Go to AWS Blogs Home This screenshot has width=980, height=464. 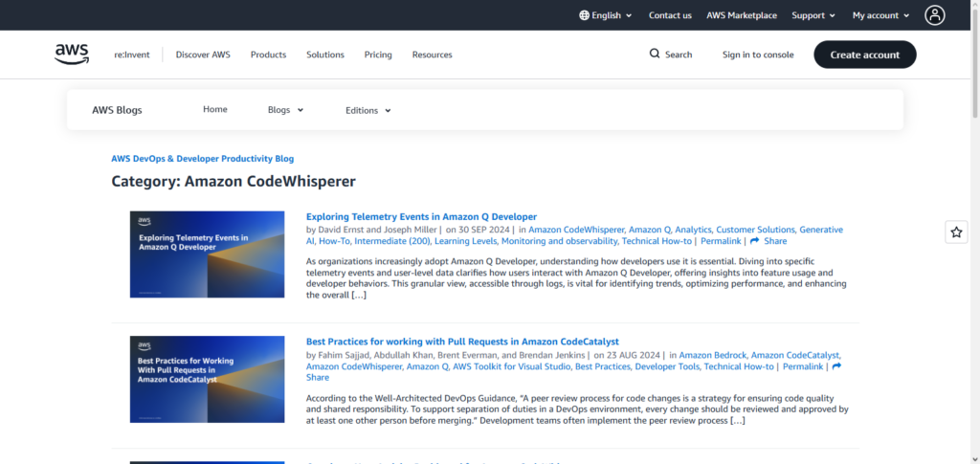215,109
